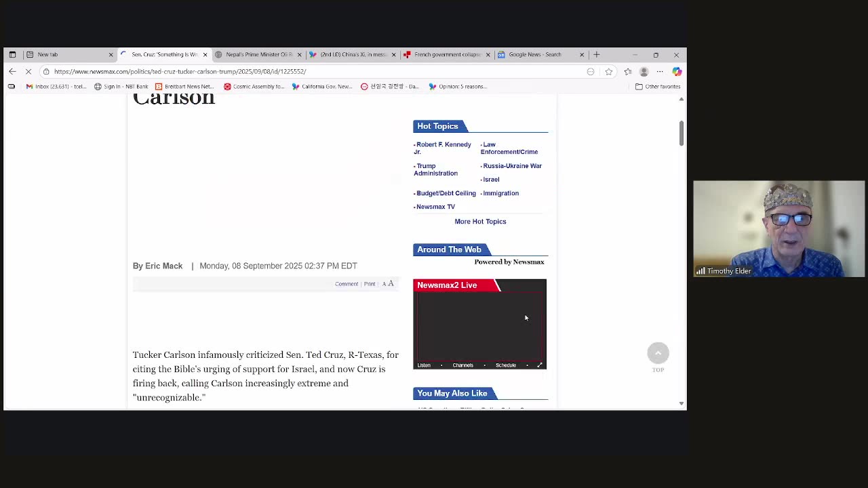Click Channels in Newsmax2 Live player
868x488 pixels.
[462, 365]
